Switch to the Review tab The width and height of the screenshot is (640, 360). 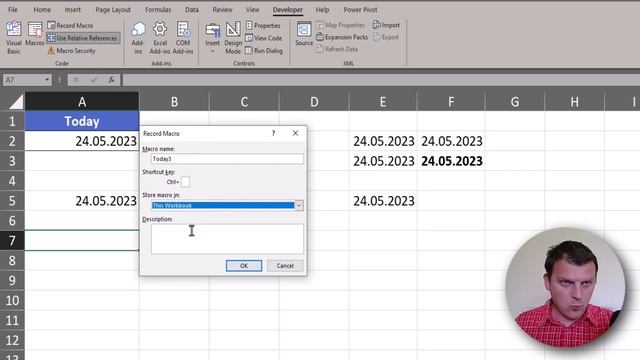pyautogui.click(x=222, y=9)
